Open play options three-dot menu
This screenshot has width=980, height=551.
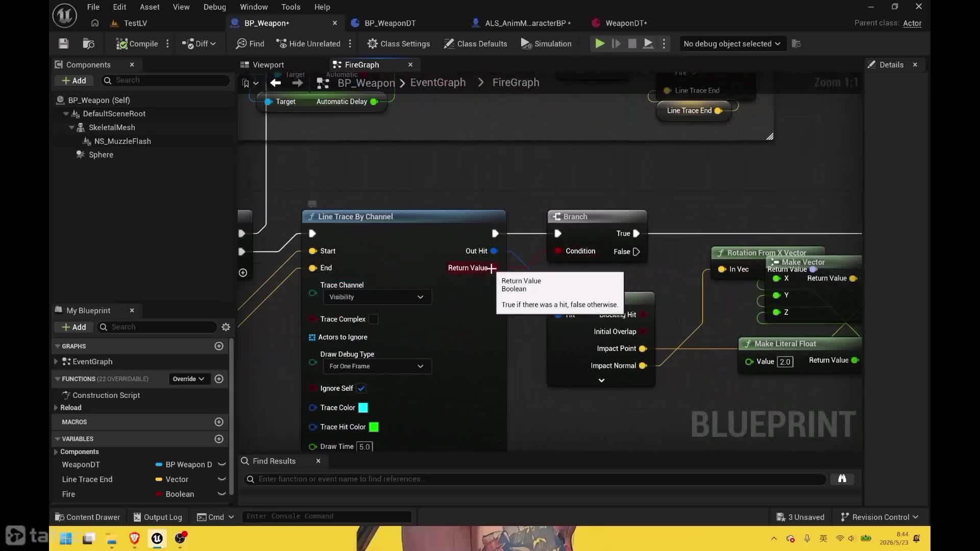click(664, 44)
